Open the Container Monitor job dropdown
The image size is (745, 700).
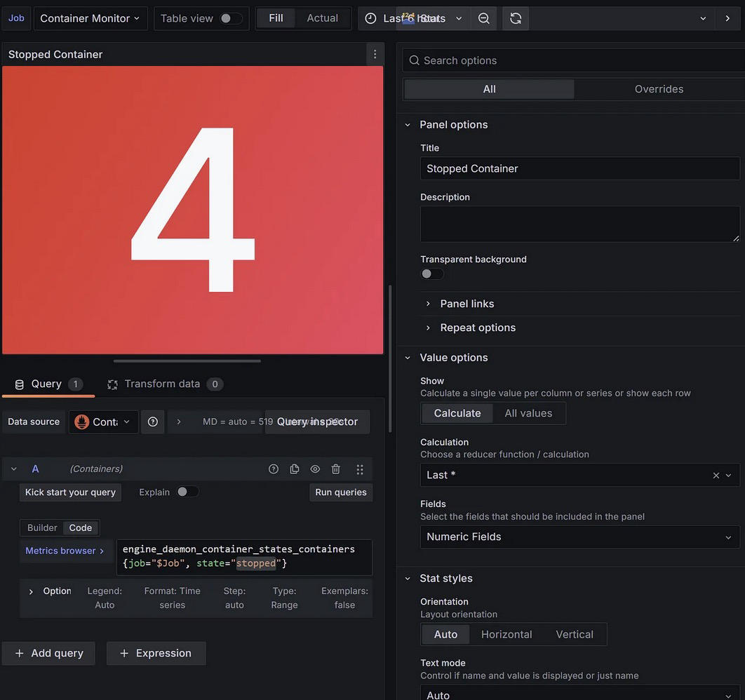tap(90, 18)
